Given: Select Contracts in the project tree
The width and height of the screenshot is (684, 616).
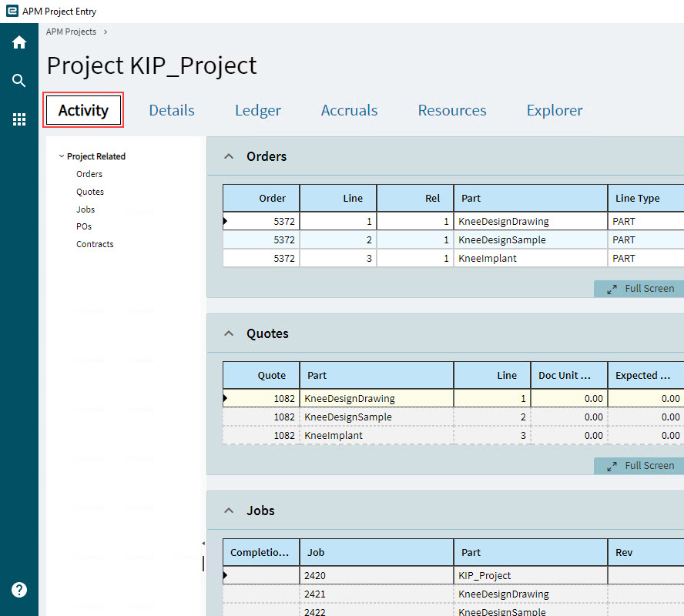Looking at the screenshot, I should [x=95, y=244].
